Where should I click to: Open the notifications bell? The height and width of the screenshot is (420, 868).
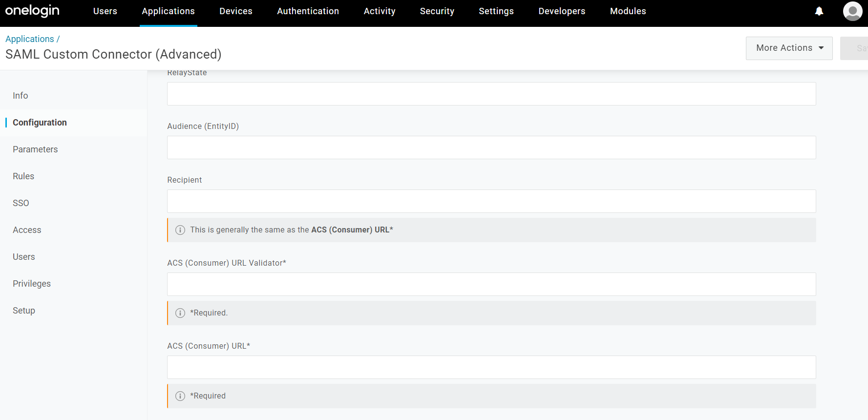(x=819, y=11)
